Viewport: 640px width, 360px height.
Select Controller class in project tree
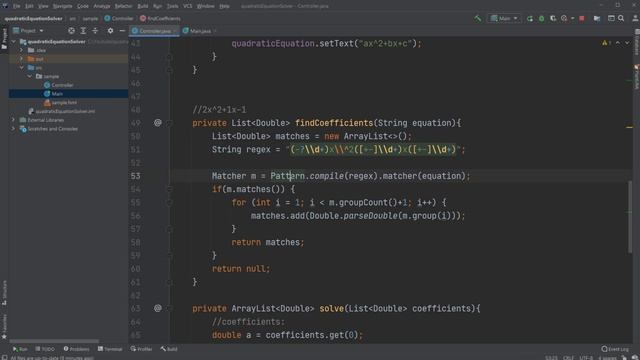click(x=59, y=85)
